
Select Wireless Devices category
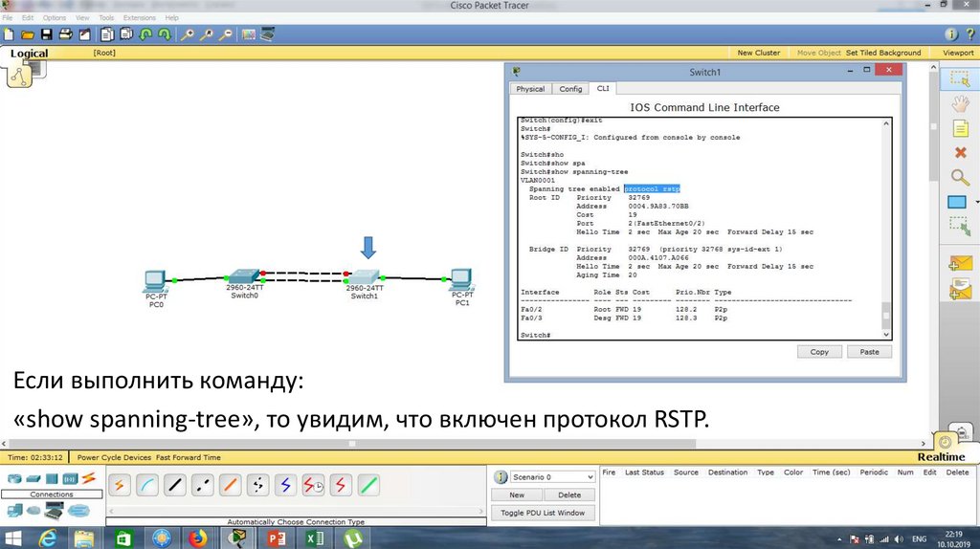pos(70,479)
